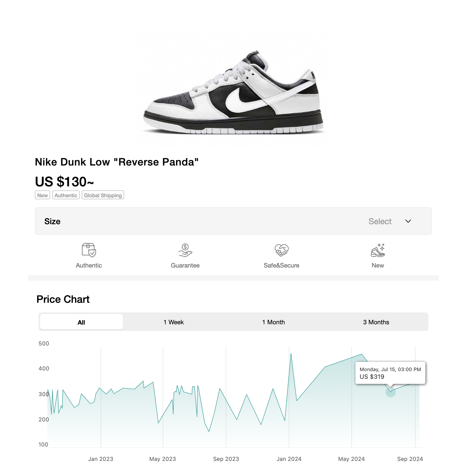Select the Guarantee money-back icon

tap(185, 251)
